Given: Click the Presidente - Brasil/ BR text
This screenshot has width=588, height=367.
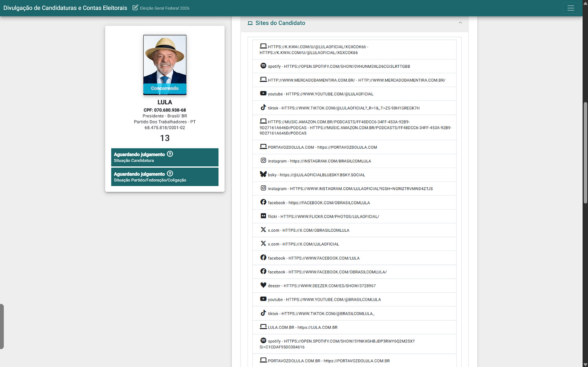Looking at the screenshot, I should [165, 116].
